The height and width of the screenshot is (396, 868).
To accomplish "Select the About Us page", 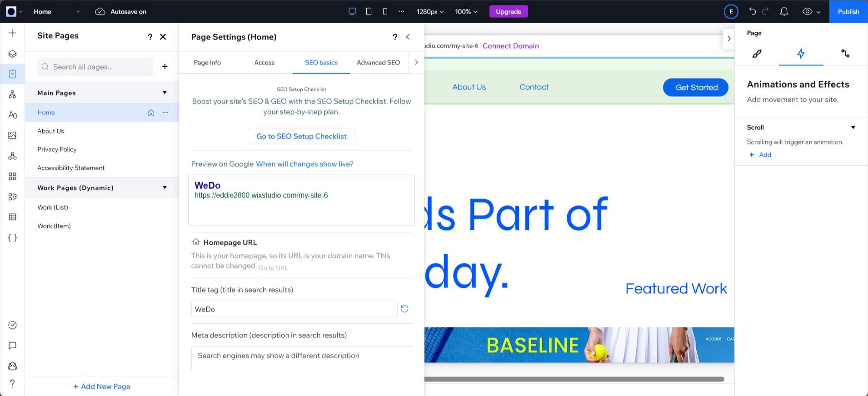I will coord(102,131).
